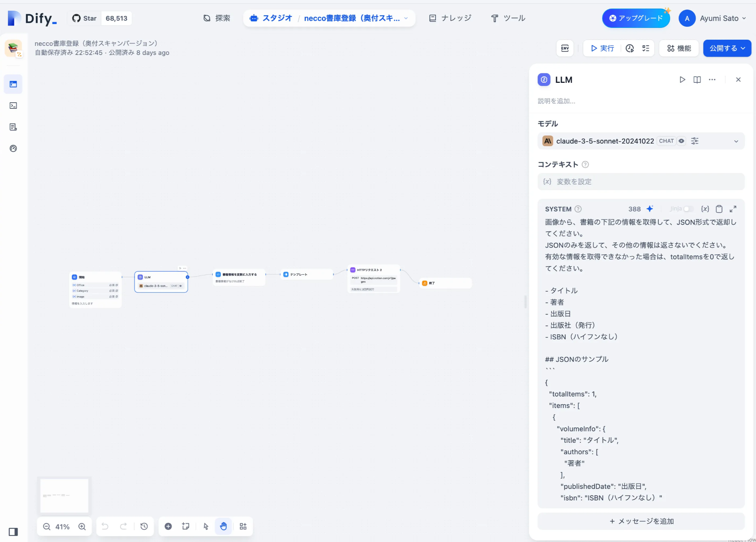Open the GitHub Star button
This screenshot has height=542, width=756.
(x=85, y=18)
